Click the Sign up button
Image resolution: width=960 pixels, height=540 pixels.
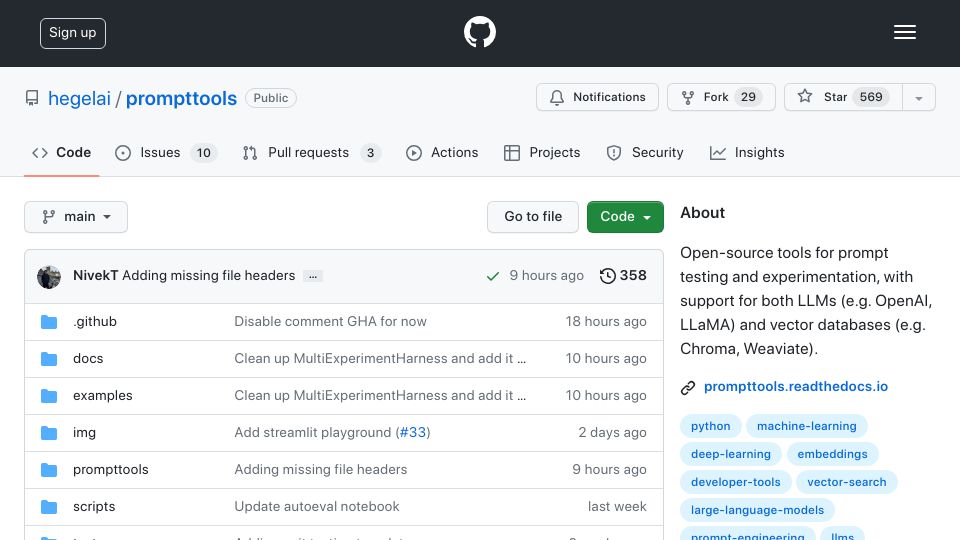point(73,33)
